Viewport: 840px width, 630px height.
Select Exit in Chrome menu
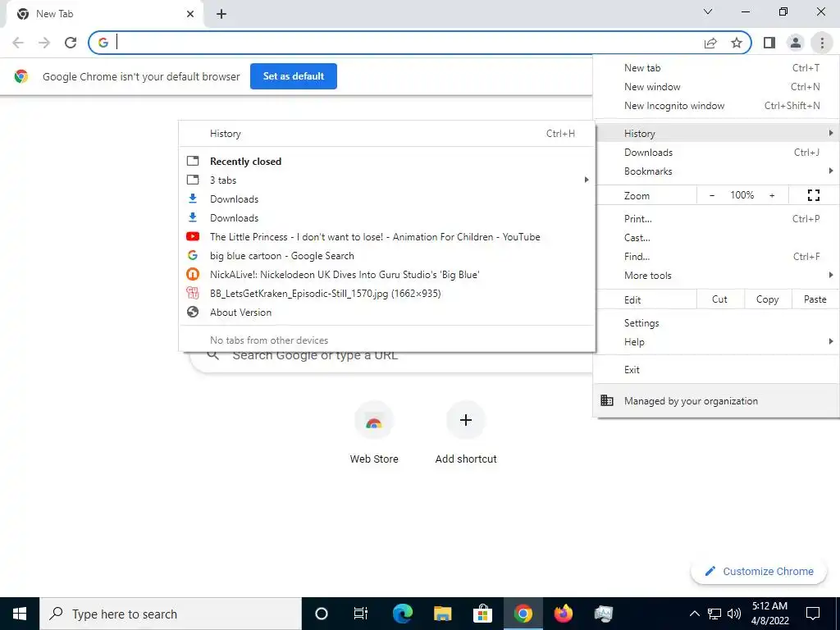pos(716,370)
